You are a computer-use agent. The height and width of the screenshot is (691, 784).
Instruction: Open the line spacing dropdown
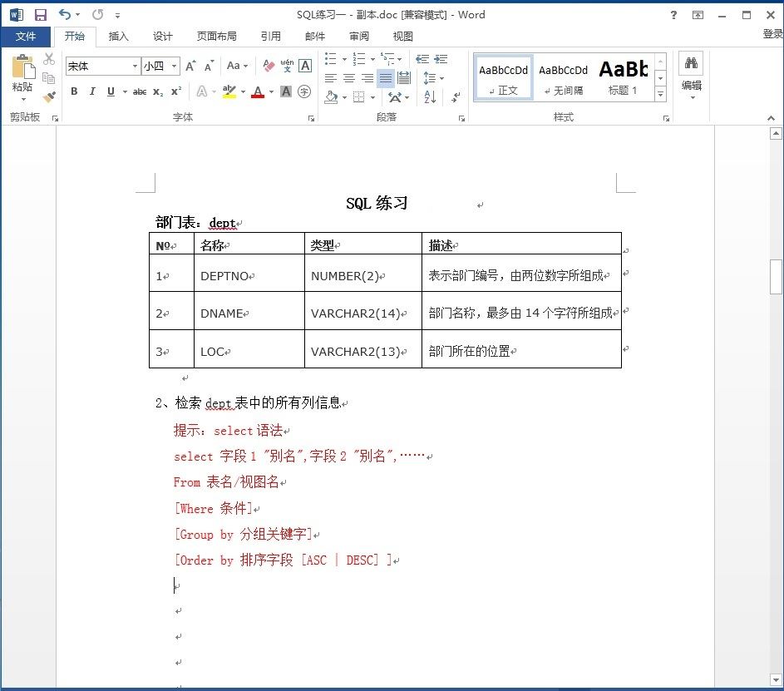point(433,78)
